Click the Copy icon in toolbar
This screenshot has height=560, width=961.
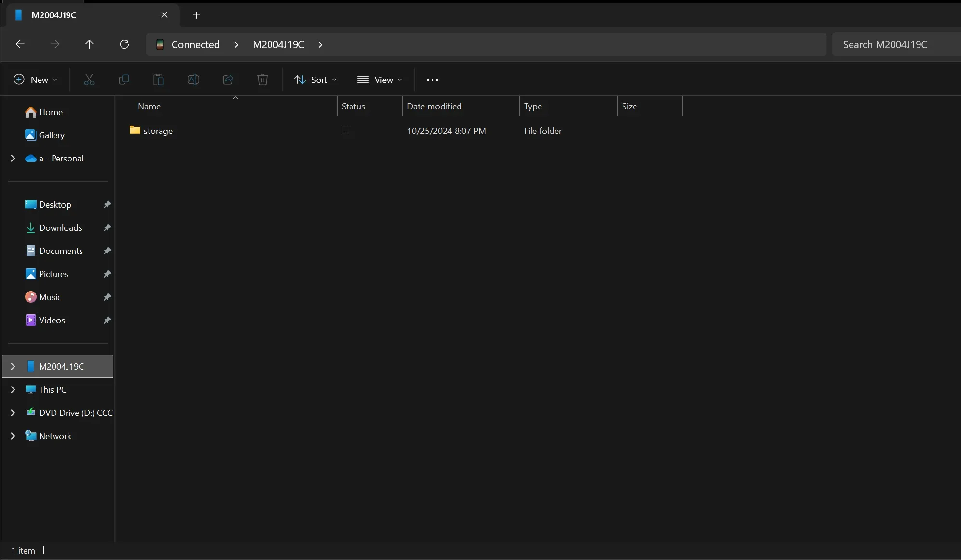click(x=123, y=80)
